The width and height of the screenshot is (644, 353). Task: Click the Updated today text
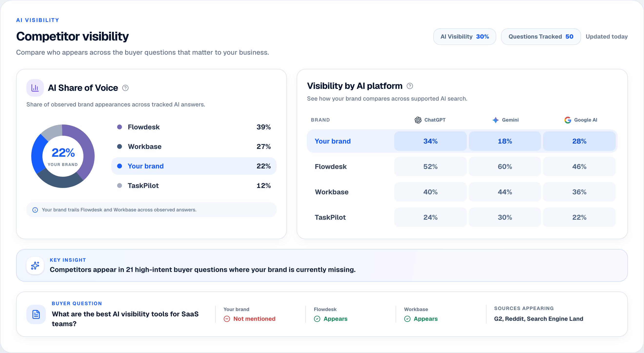[606, 37]
